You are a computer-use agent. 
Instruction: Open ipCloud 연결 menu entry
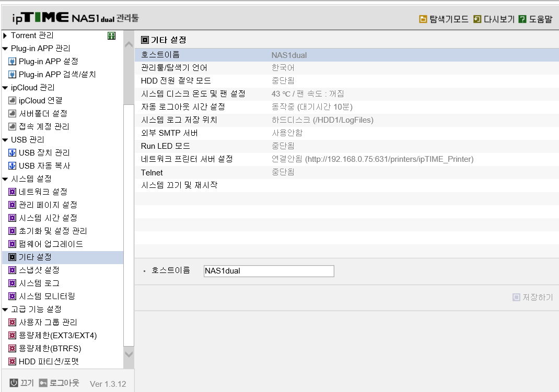point(40,100)
